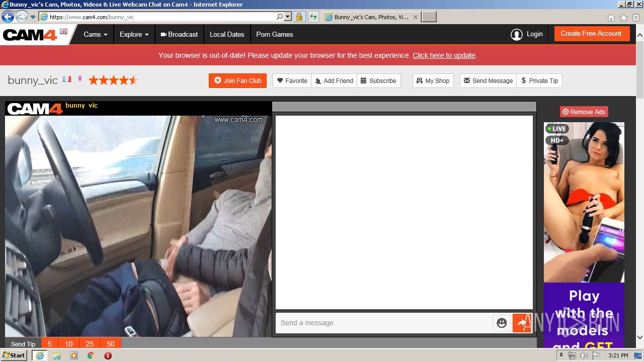This screenshot has height=362, width=644.
Task: Close the Bunny_vic's Cam tab
Action: (x=415, y=17)
